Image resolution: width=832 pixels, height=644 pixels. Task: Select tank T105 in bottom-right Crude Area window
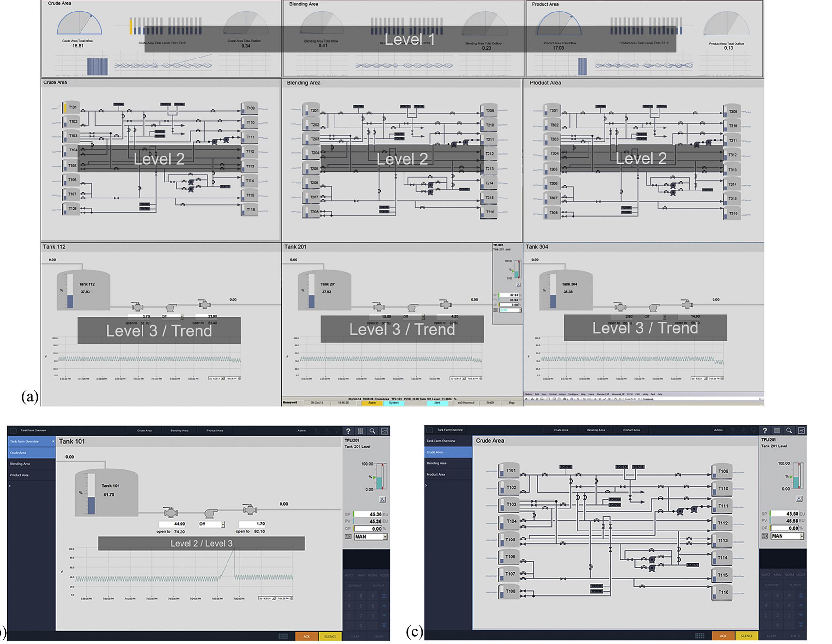tap(509, 539)
